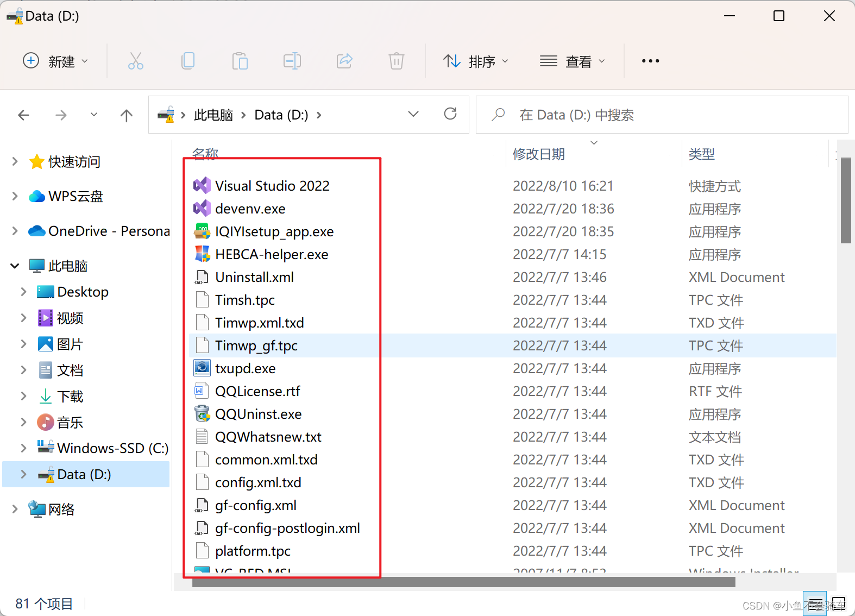This screenshot has height=616, width=855.
Task: Expand the WPS云盘 tree node
Action: tap(15, 196)
